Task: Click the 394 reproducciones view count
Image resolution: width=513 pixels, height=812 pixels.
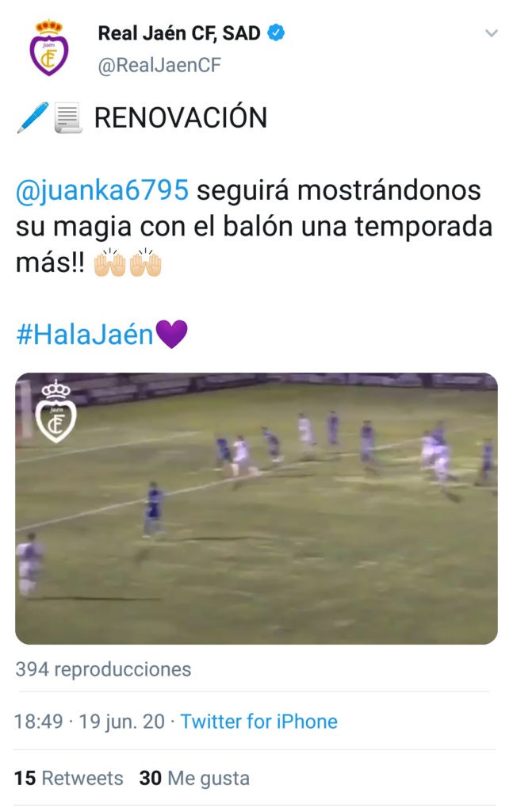Action: tap(103, 669)
